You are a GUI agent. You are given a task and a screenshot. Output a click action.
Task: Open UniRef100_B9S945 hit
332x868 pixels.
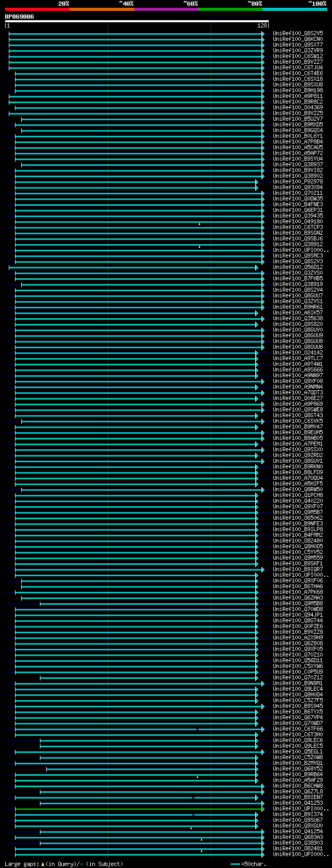click(298, 706)
